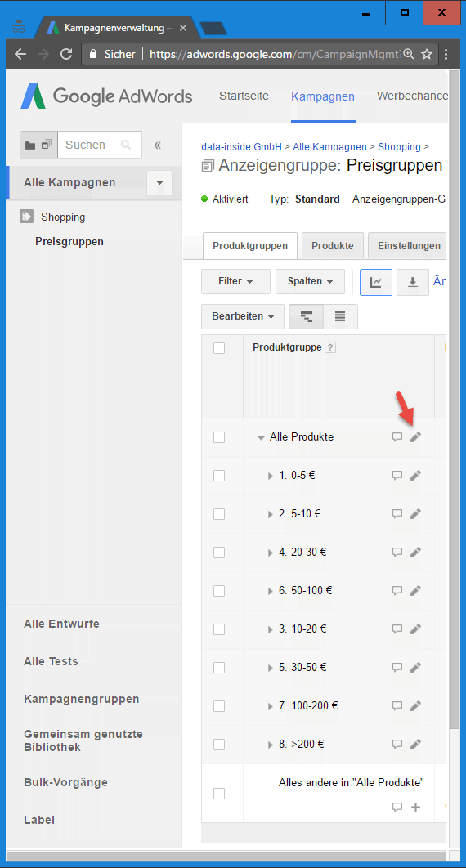
Task: Check the 1. 0-5 € row checkbox
Action: click(x=219, y=476)
